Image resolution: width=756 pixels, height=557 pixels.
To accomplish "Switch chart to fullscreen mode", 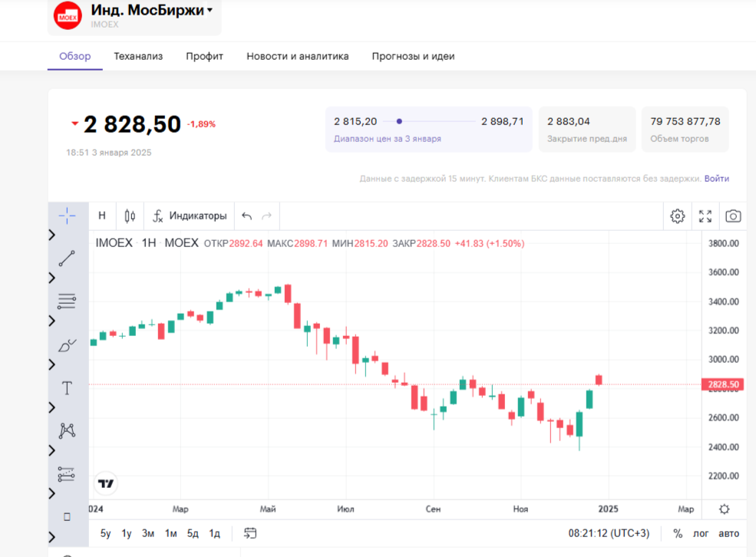I will [x=705, y=216].
